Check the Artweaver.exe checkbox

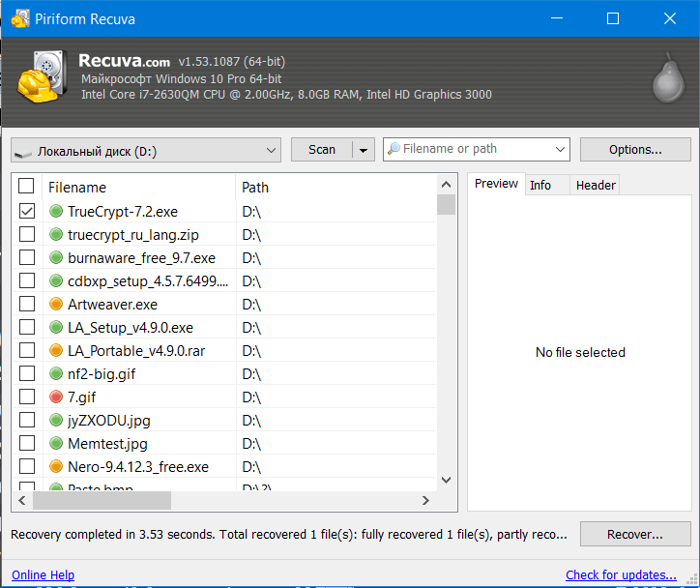[27, 304]
